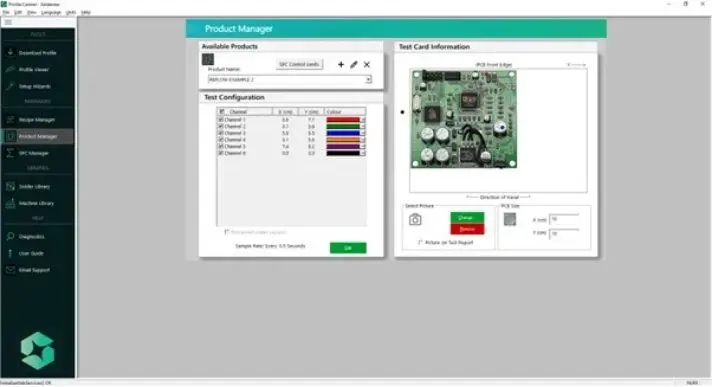The width and height of the screenshot is (712, 387).
Task: Click the Profile Viewer sidebar icon
Action: tap(10, 69)
